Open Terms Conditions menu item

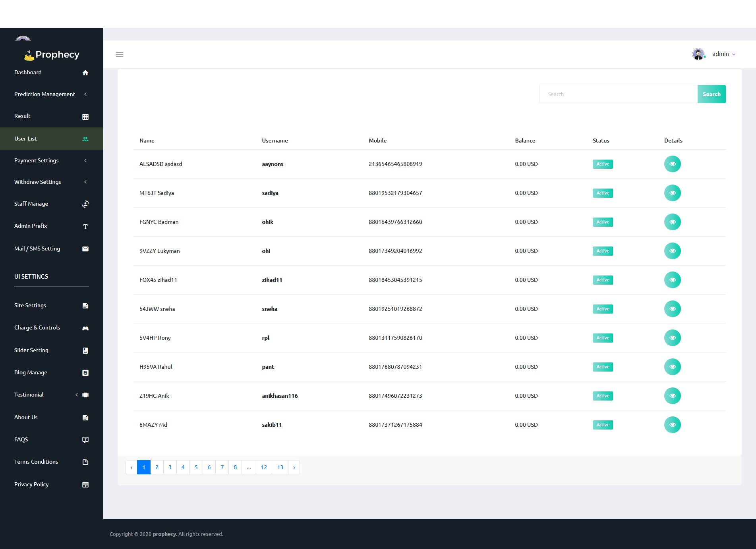(x=52, y=462)
